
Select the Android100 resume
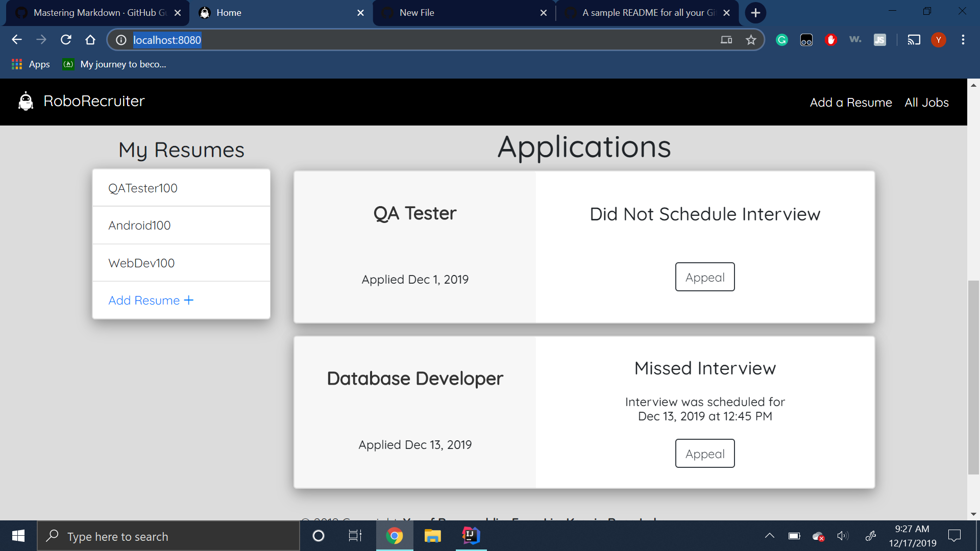139,226
